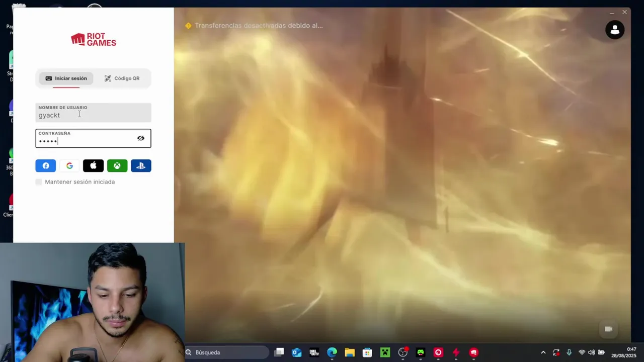Screen dimensions: 644x362
Task: Click the microphone tray icon
Action: click(569, 352)
